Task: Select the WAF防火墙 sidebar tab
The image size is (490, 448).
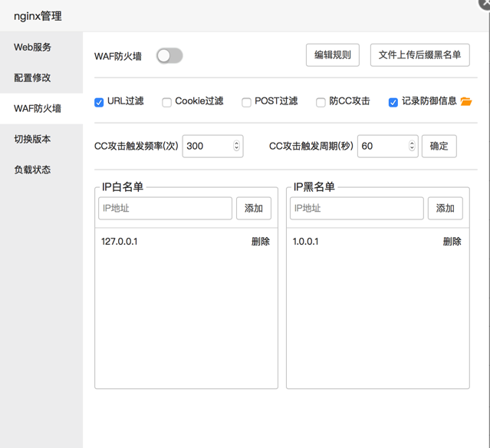Action: coord(41,108)
